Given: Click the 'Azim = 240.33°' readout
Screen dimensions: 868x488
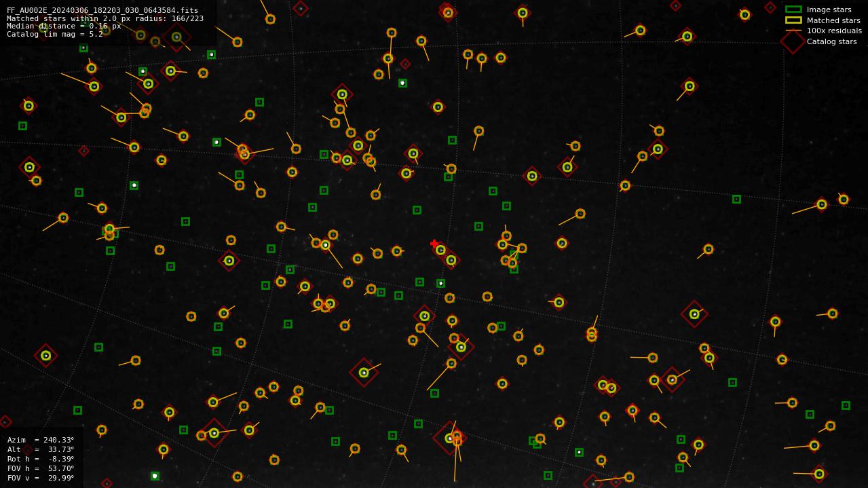Looking at the screenshot, I should click(x=41, y=440).
